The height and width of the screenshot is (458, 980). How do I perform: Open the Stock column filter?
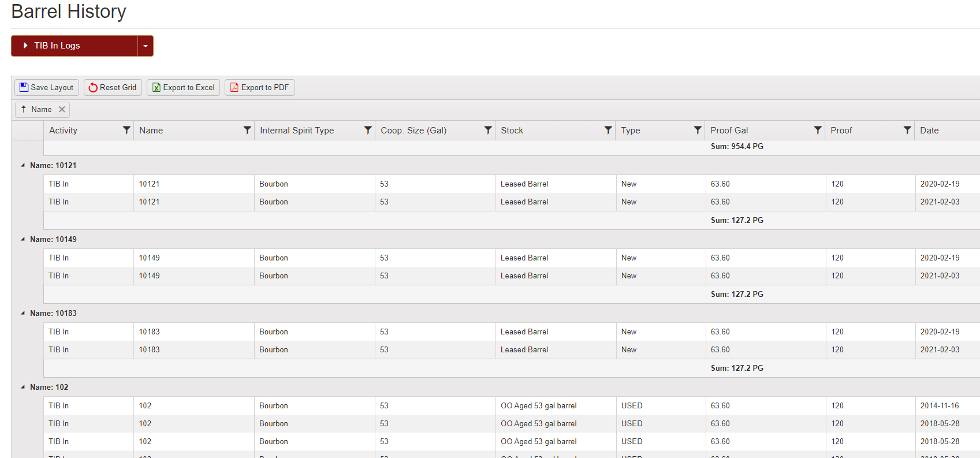click(x=608, y=131)
